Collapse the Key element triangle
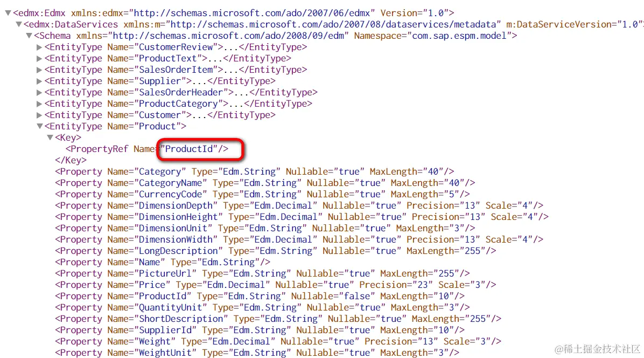This screenshot has height=358, width=644. [50, 137]
